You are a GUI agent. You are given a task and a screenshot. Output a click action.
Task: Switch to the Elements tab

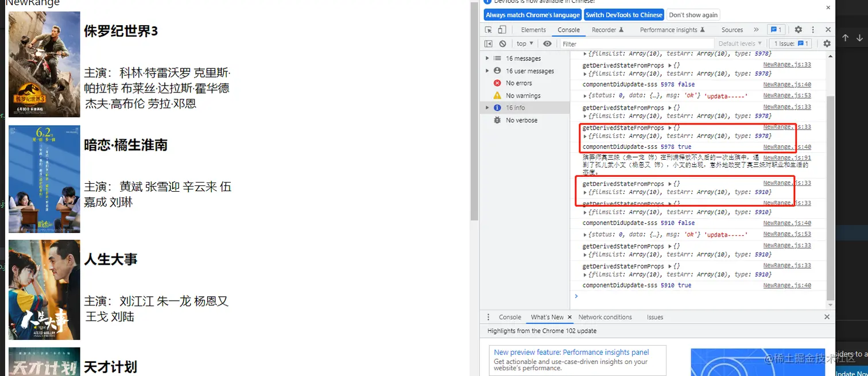(x=533, y=30)
